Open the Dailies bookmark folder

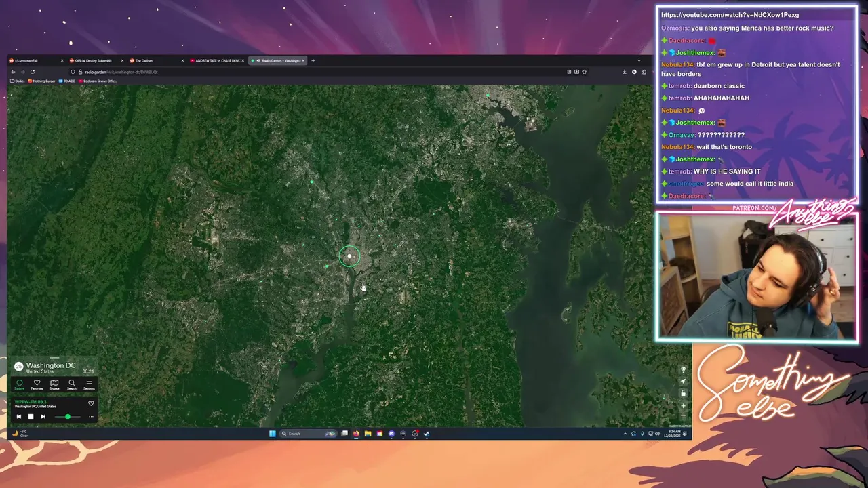pyautogui.click(x=18, y=81)
